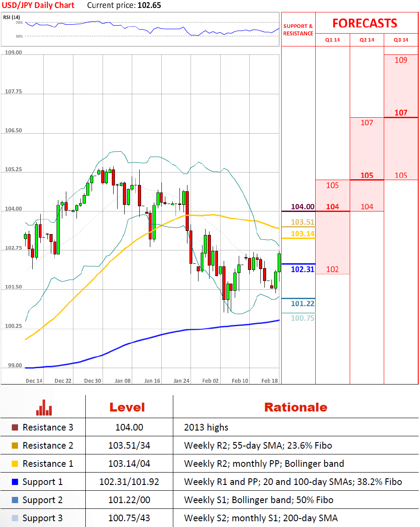Click the Support & Resistance column header

click(298, 30)
